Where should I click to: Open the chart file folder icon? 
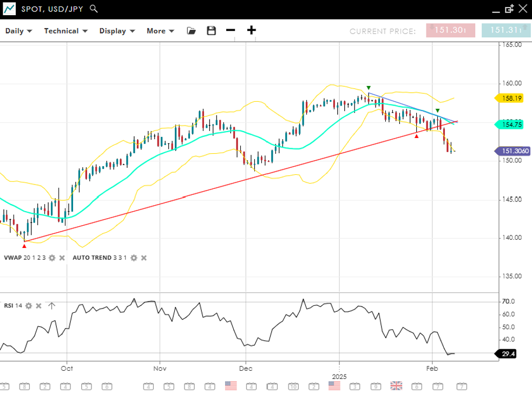click(191, 31)
